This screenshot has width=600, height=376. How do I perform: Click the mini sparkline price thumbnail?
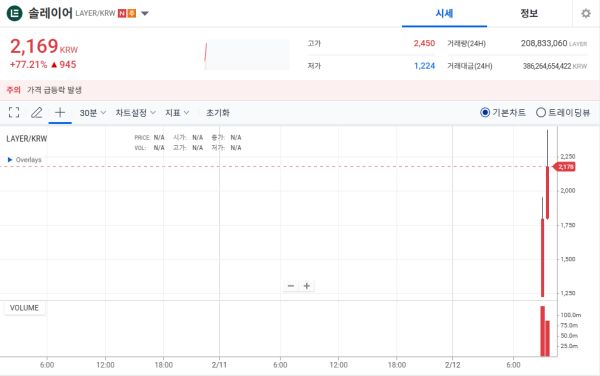[247, 55]
